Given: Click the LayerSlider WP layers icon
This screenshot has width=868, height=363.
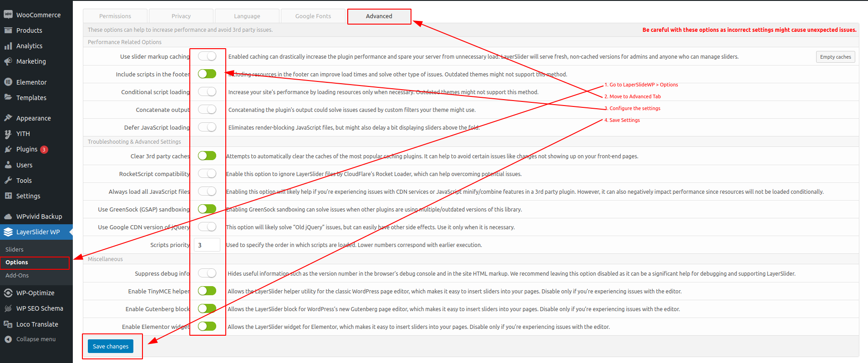Looking at the screenshot, I should coord(8,232).
